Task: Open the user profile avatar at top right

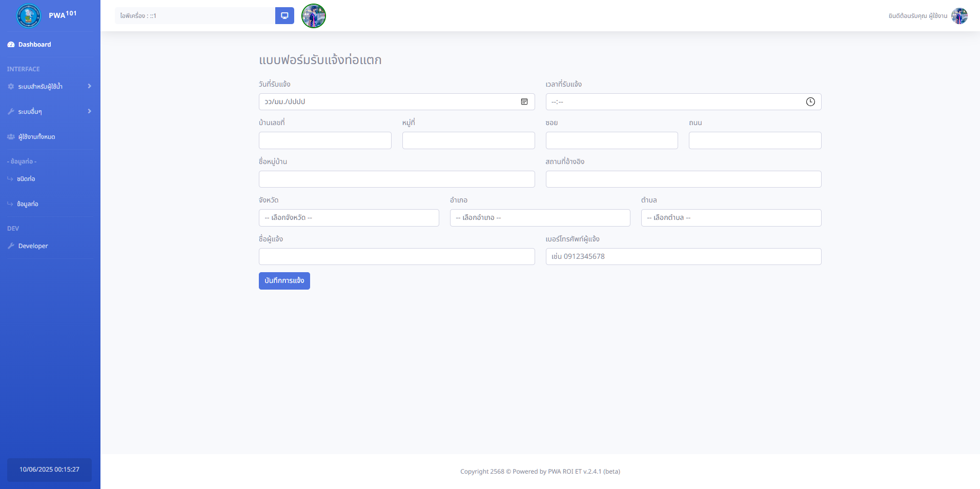Action: 959,16
